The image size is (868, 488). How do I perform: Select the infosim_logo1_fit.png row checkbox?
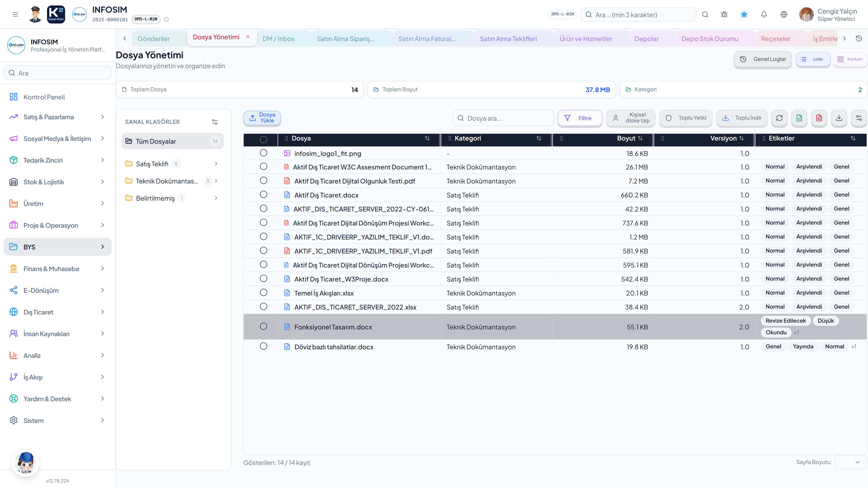[x=264, y=153]
